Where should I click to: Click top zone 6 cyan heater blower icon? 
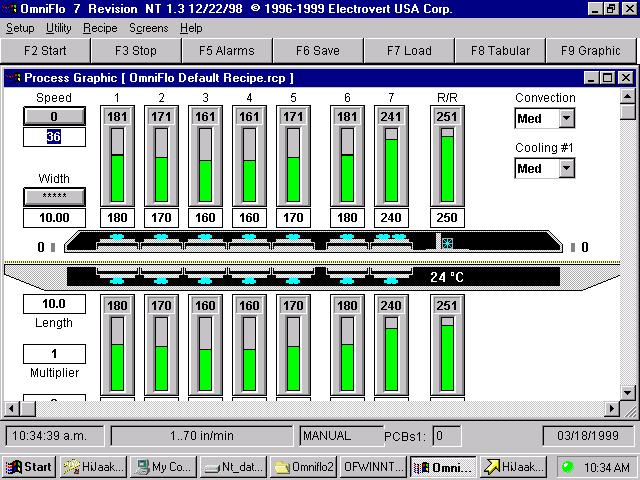pyautogui.click(x=347, y=237)
